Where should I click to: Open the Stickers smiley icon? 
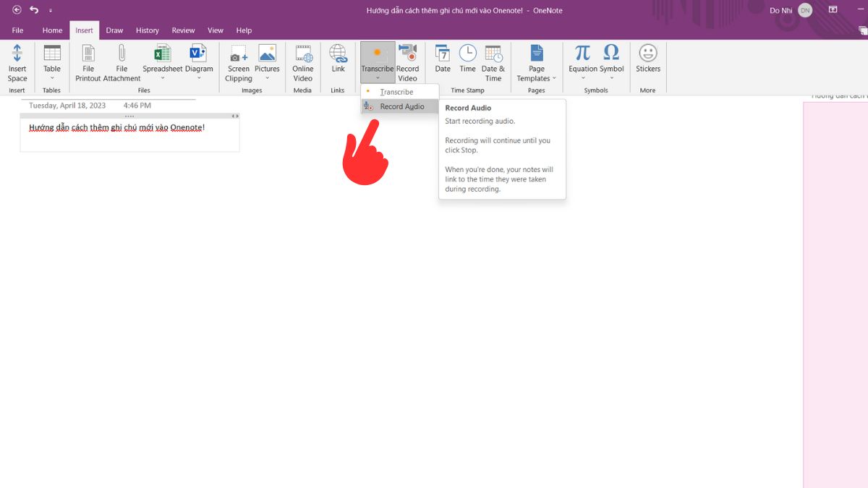(648, 53)
